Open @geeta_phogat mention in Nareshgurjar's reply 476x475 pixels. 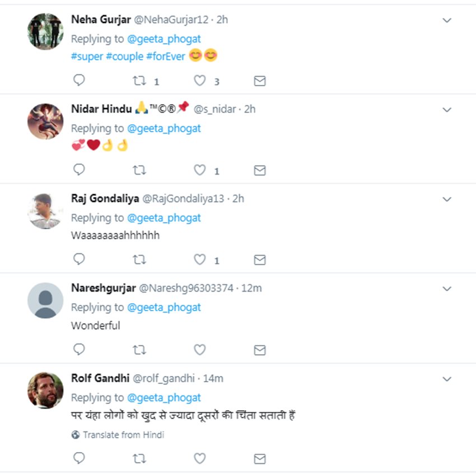point(164,307)
